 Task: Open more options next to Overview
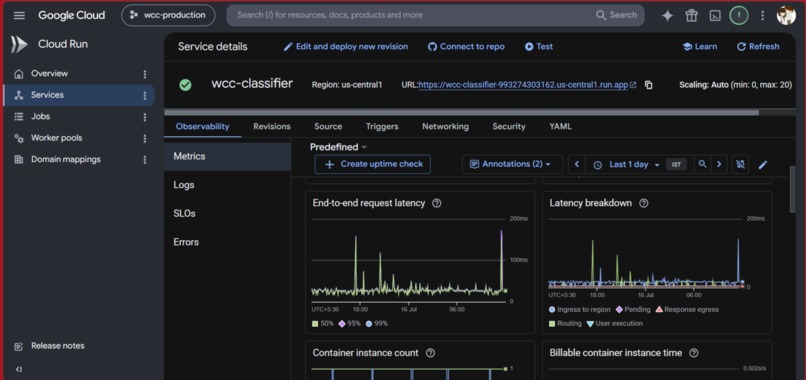145,74
